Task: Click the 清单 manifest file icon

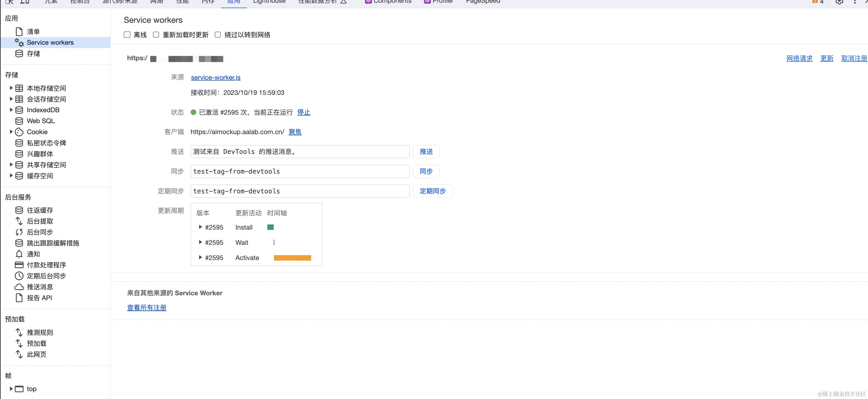Action: [x=19, y=32]
